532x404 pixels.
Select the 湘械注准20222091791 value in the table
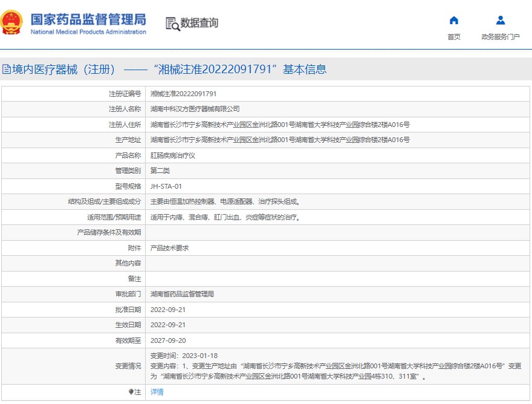click(x=183, y=94)
